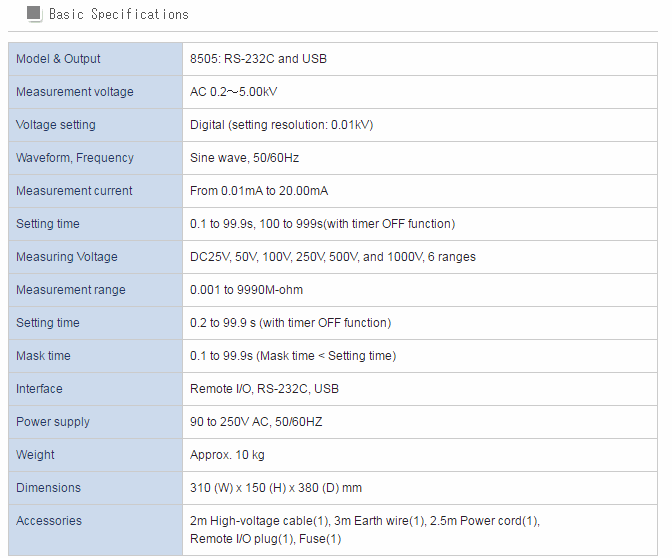Click the 0.001 to 9990M-ohm value
Image resolution: width=672 pixels, height=558 pixels.
[x=246, y=290]
